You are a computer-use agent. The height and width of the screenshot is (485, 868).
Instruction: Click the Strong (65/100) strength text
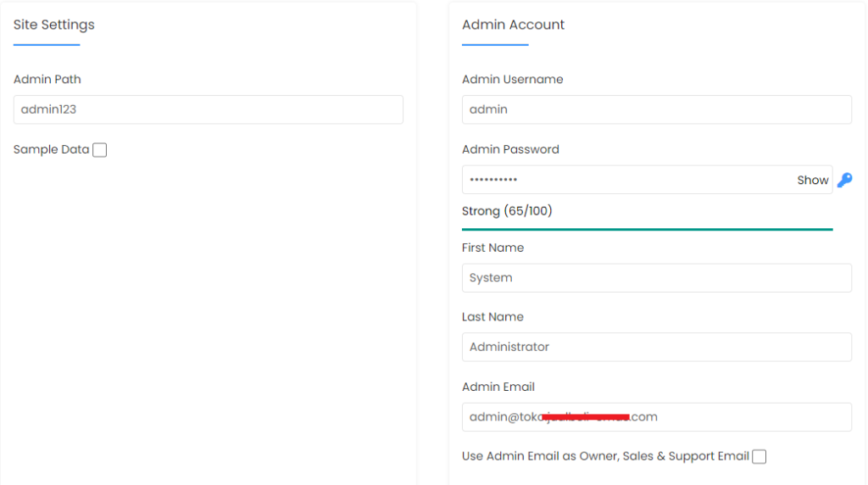point(507,211)
